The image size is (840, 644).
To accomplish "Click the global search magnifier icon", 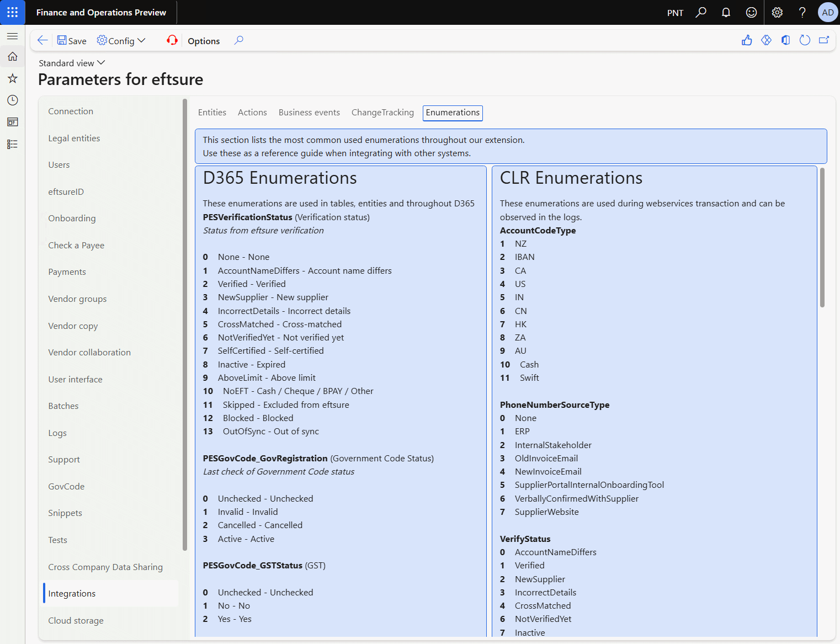I will 701,12.
